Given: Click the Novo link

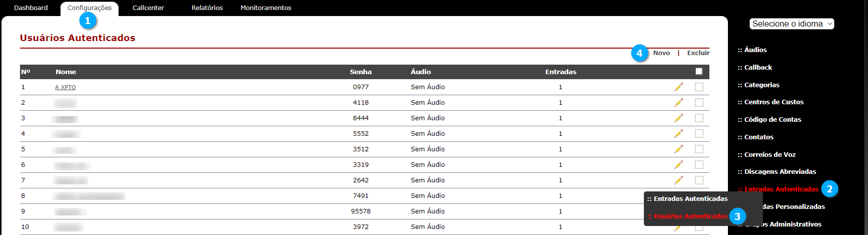Looking at the screenshot, I should pyautogui.click(x=661, y=53).
